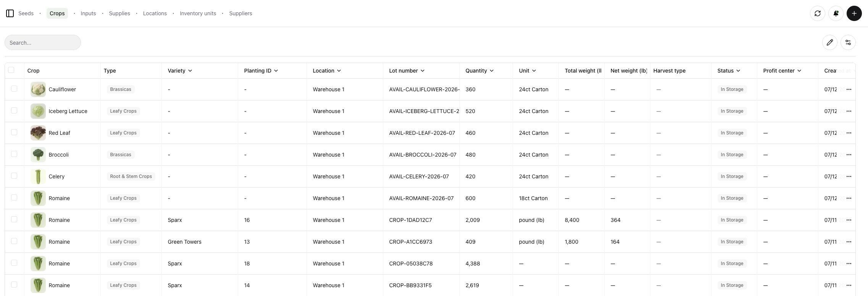This screenshot has width=868, height=296.
Task: Switch to the Supplies tab
Action: pyautogui.click(x=119, y=13)
